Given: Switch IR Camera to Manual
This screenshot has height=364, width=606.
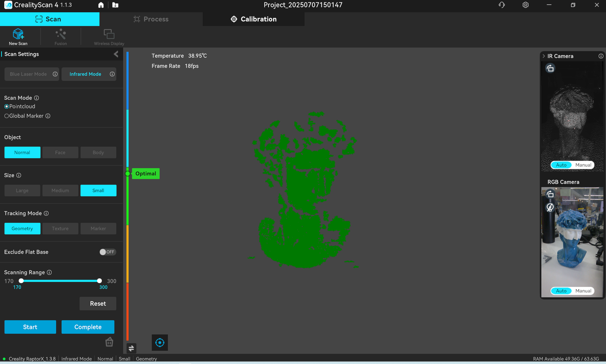Looking at the screenshot, I should click(x=583, y=165).
